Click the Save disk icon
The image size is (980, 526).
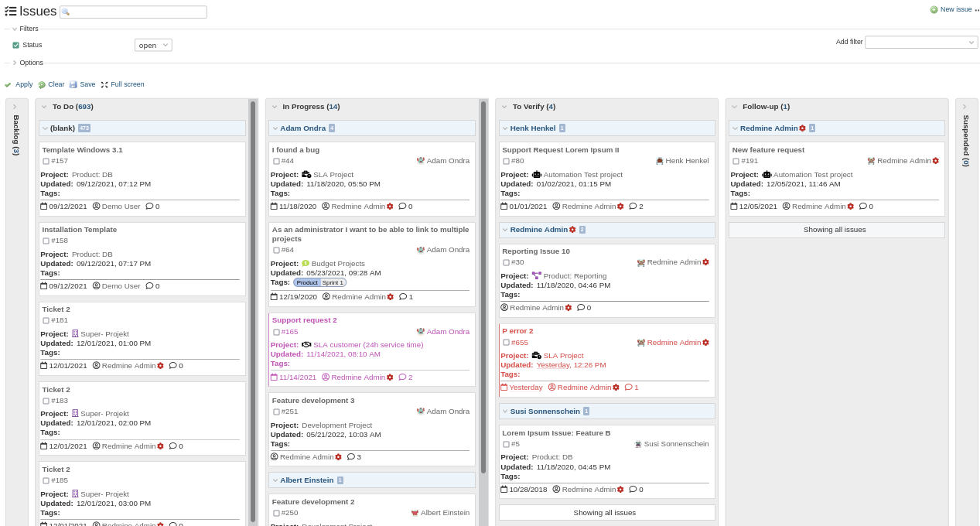point(73,84)
